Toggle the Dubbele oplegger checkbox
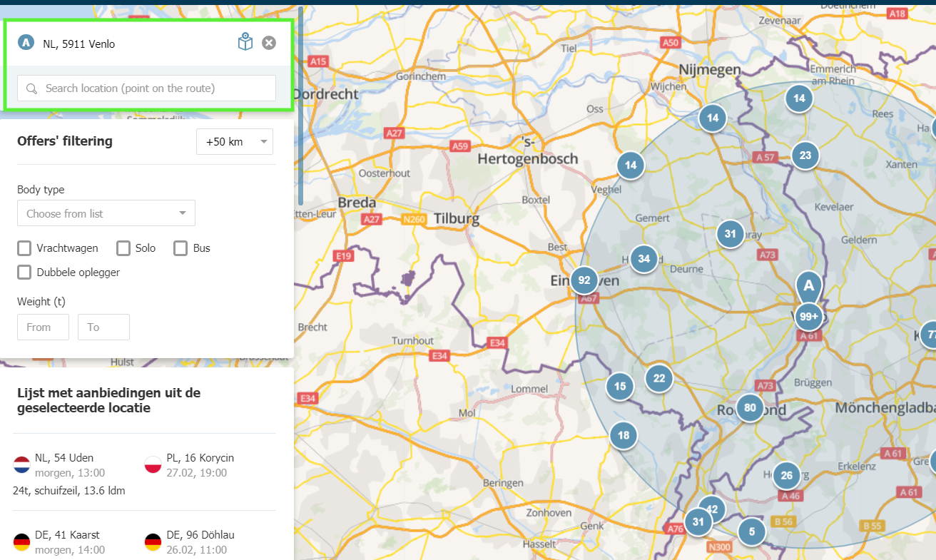This screenshot has width=936, height=560. pyautogui.click(x=24, y=273)
